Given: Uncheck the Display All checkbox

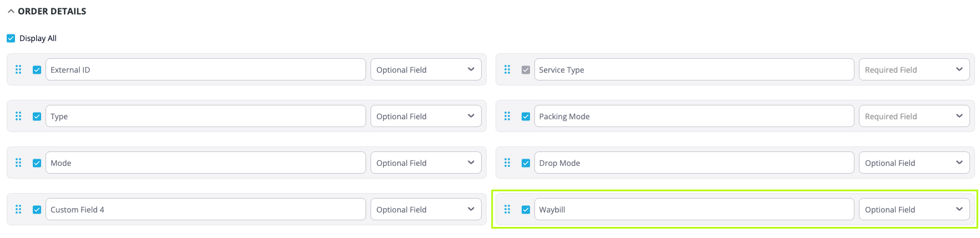Looking at the screenshot, I should point(11,38).
